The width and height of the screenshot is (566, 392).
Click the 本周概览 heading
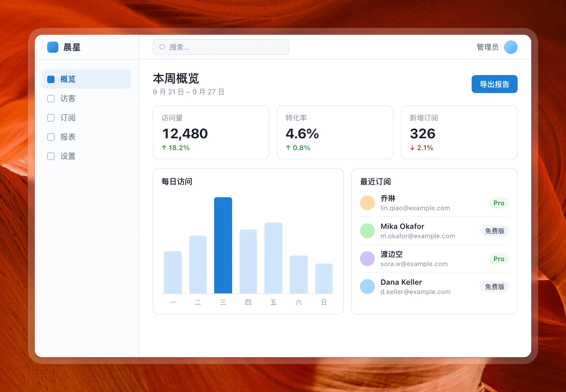click(176, 78)
